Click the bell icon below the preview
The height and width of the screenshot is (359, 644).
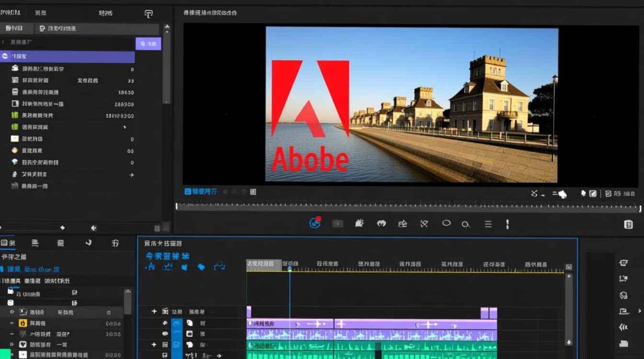(583, 193)
